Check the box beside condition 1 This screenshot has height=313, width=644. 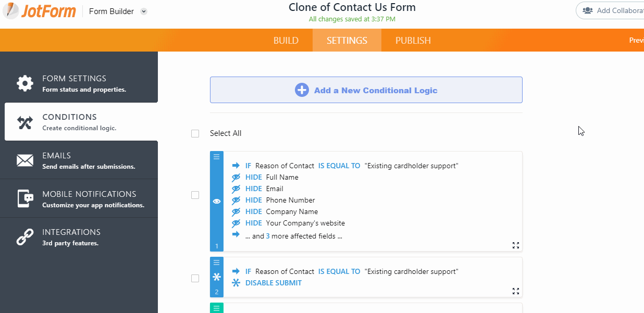point(195,195)
